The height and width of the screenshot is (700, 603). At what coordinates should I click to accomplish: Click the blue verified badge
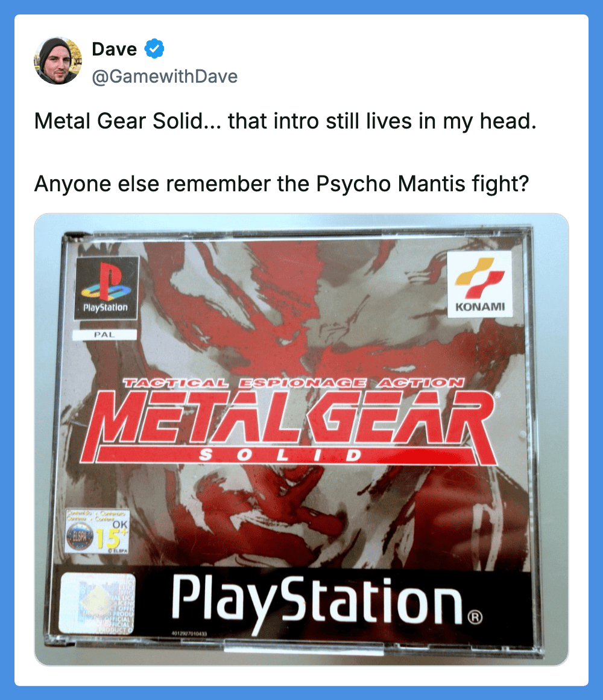point(154,49)
